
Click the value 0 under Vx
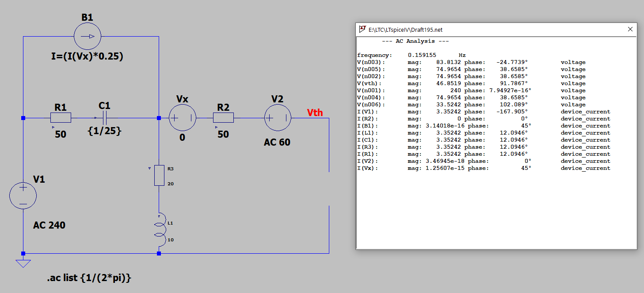click(182, 138)
